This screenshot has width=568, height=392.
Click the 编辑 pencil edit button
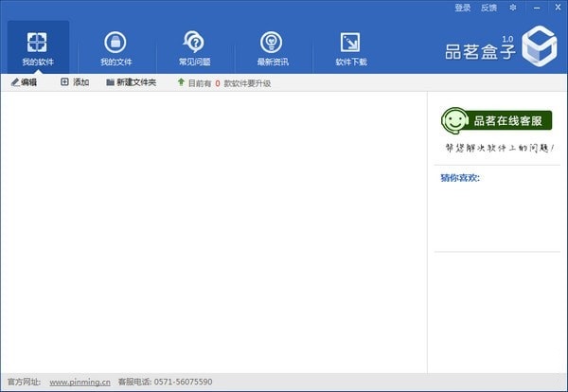pyautogui.click(x=24, y=82)
